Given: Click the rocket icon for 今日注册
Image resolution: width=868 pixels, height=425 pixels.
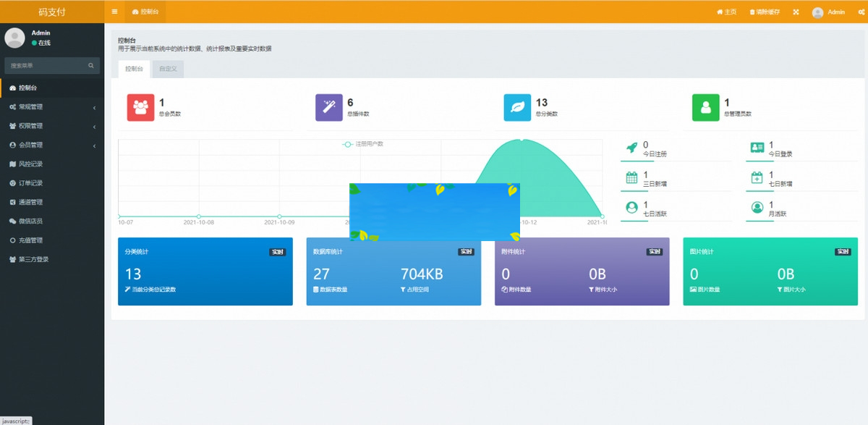Looking at the screenshot, I should point(631,148).
